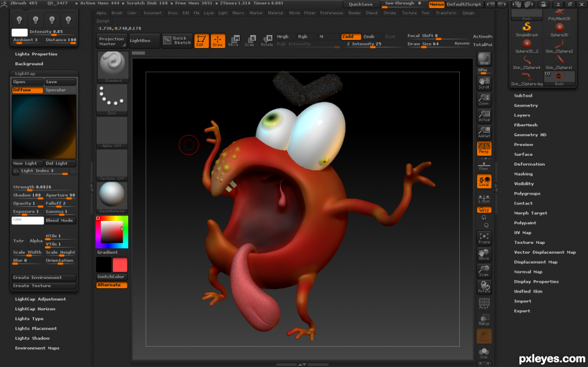Image resolution: width=588 pixels, height=367 pixels.
Task: Click Create Environment button
Action: 44,278
